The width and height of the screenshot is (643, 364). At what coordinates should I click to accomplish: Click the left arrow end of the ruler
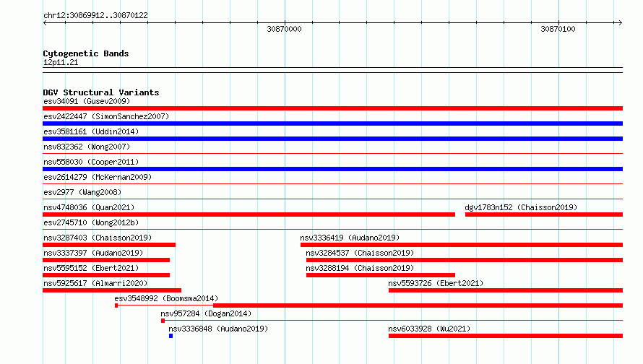pos(45,23)
